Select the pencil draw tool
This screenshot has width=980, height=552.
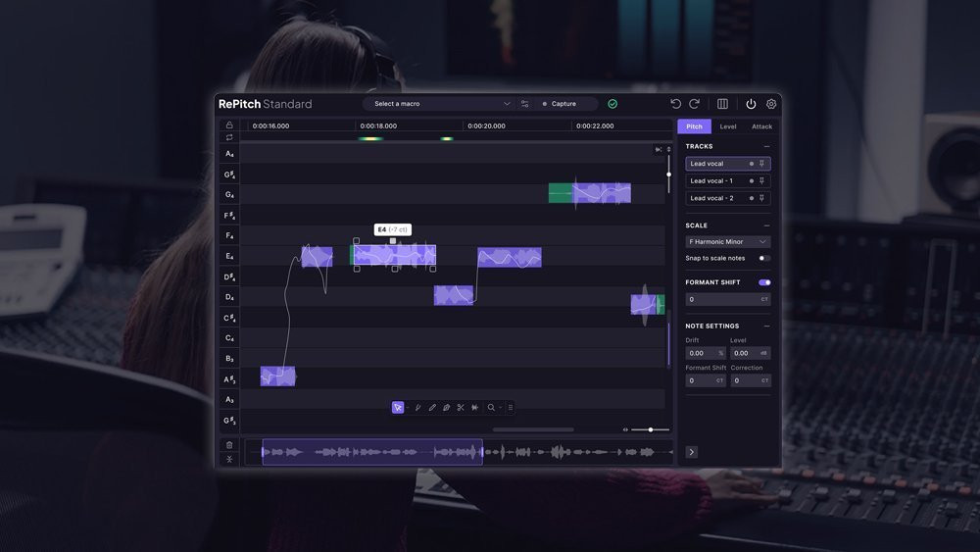point(432,407)
